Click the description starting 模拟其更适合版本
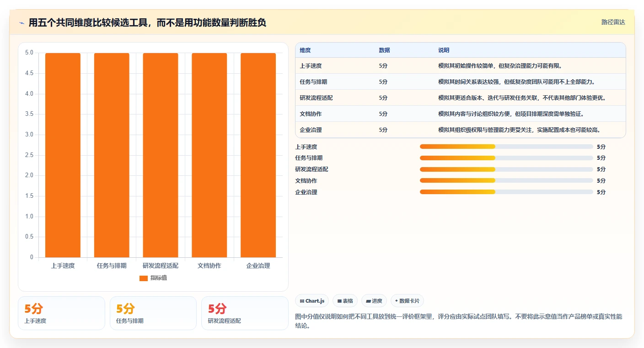Viewport: 644px width, 348px height. pyautogui.click(x=522, y=98)
